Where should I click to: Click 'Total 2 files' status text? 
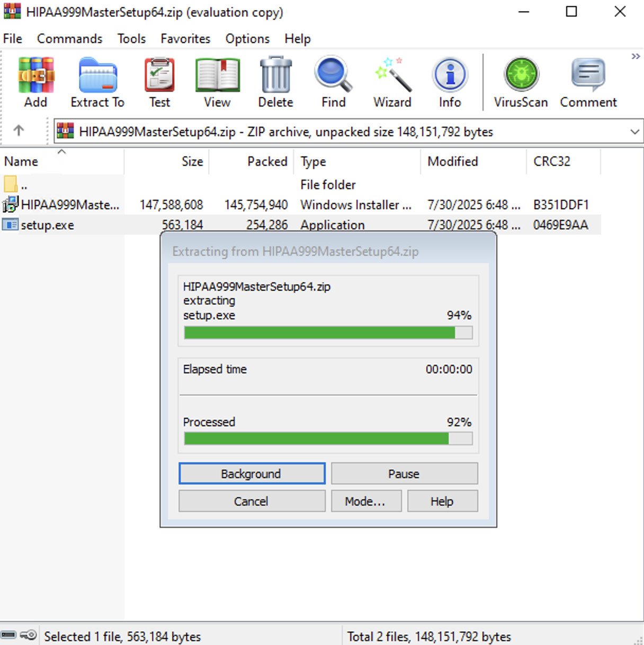click(429, 637)
